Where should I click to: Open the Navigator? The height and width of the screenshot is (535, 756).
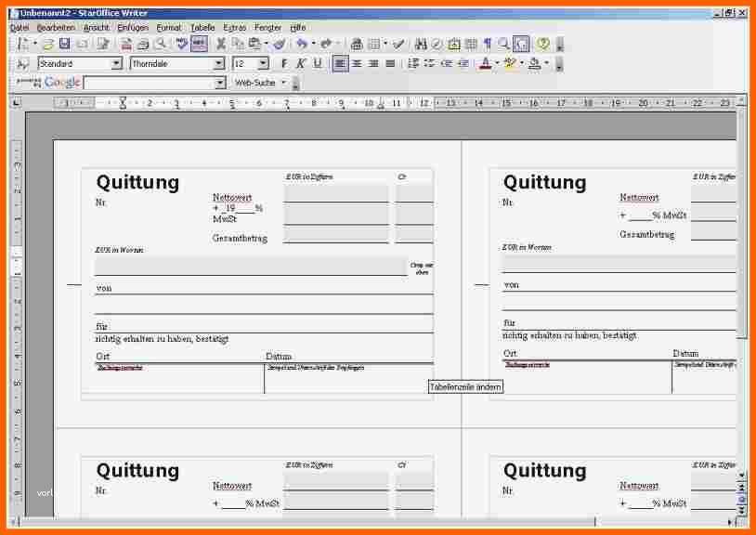(437, 44)
